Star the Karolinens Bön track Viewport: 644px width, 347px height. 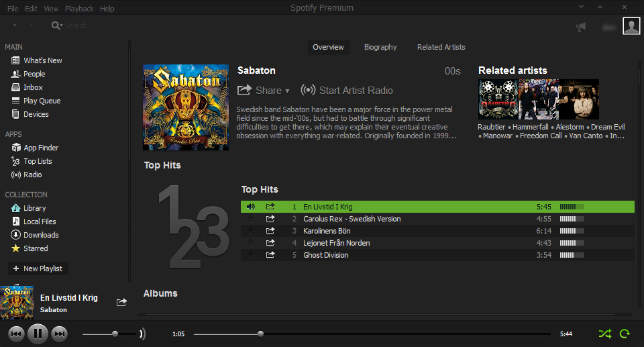tap(251, 231)
